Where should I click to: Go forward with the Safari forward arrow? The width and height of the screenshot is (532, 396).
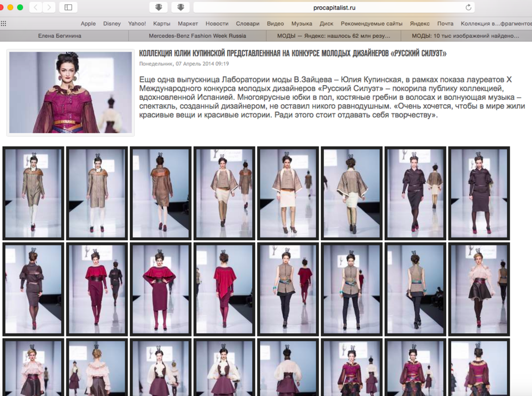(49, 7)
